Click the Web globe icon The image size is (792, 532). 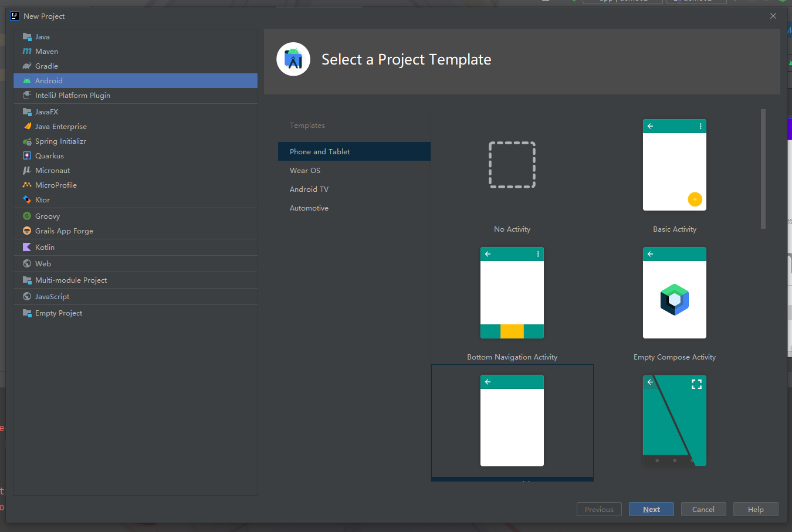coord(27,264)
